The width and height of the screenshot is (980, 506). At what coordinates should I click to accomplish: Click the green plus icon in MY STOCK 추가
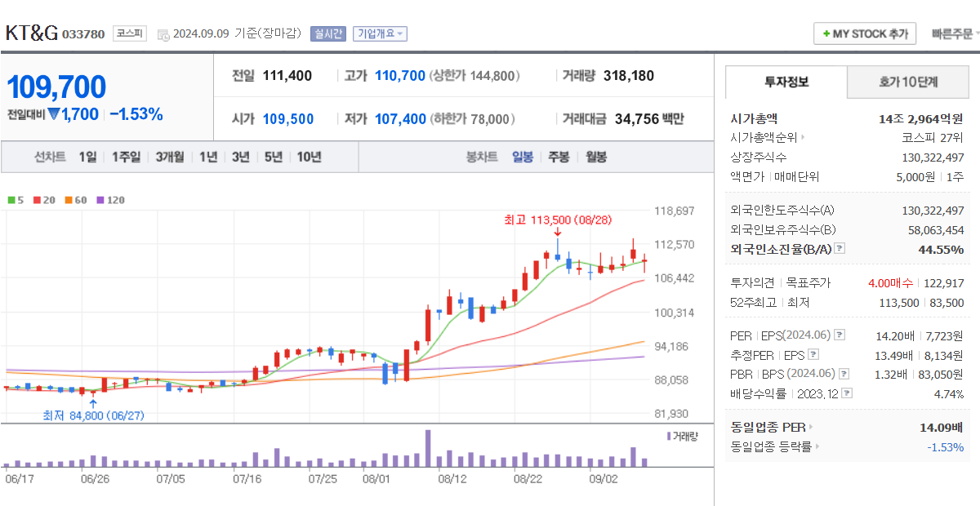[826, 34]
